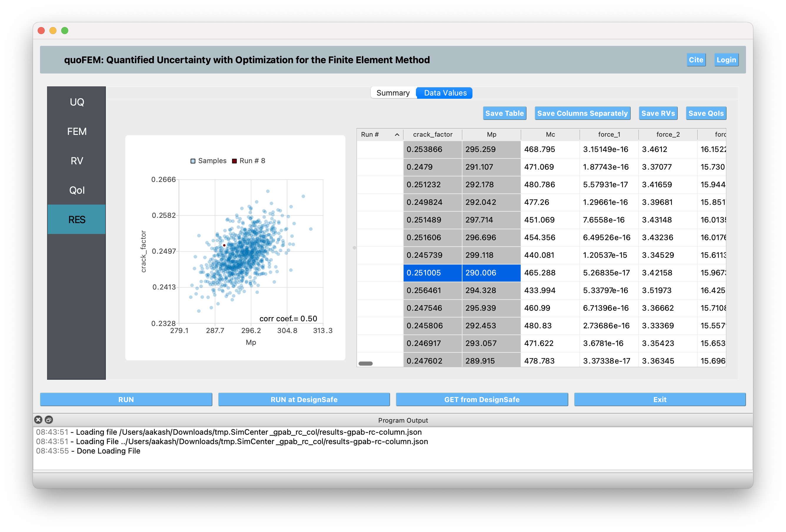The image size is (786, 532).
Task: Click Save QoIs button
Action: 706,113
